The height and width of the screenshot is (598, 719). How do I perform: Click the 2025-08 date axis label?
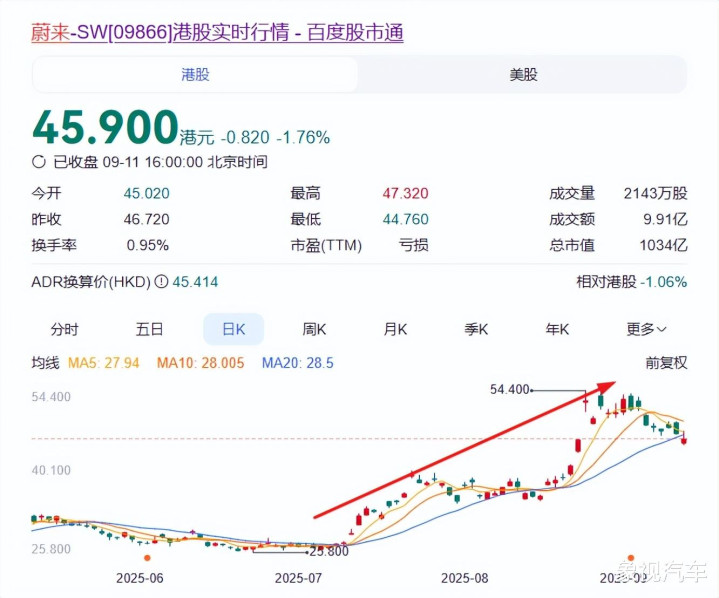pyautogui.click(x=465, y=578)
